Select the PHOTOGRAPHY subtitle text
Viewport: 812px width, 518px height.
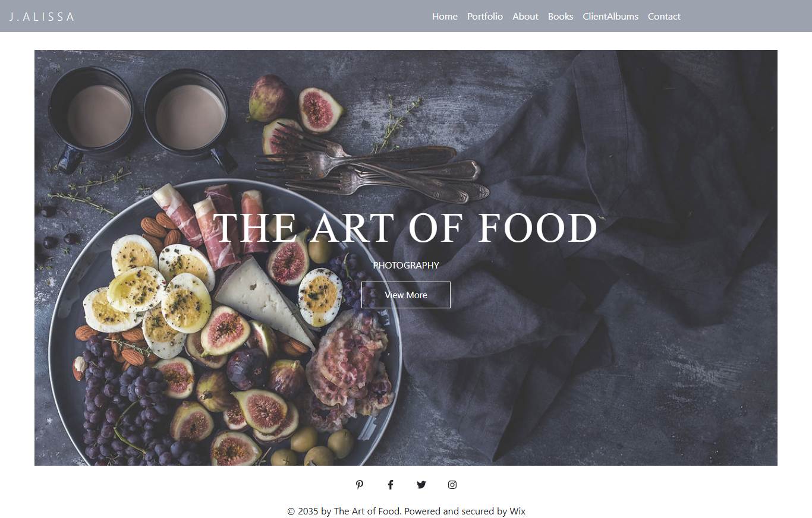pyautogui.click(x=406, y=266)
